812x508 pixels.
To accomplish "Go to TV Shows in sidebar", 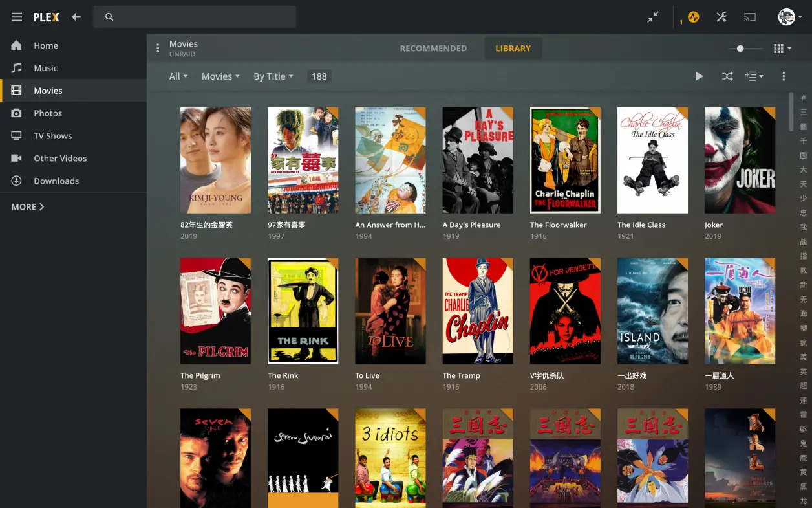I will click(53, 136).
